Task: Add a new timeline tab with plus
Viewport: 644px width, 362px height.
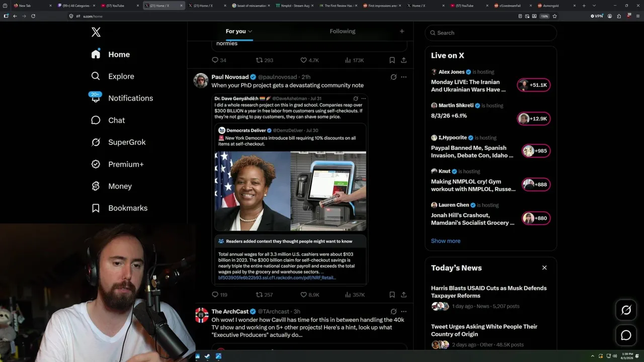Action: [x=401, y=31]
